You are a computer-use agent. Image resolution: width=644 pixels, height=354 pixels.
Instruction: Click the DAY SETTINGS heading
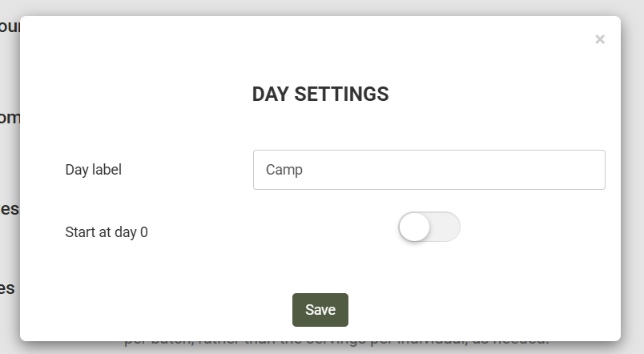point(320,95)
